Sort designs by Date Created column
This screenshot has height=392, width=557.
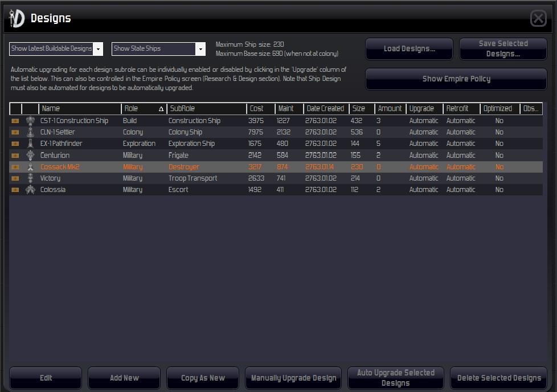[x=326, y=108]
